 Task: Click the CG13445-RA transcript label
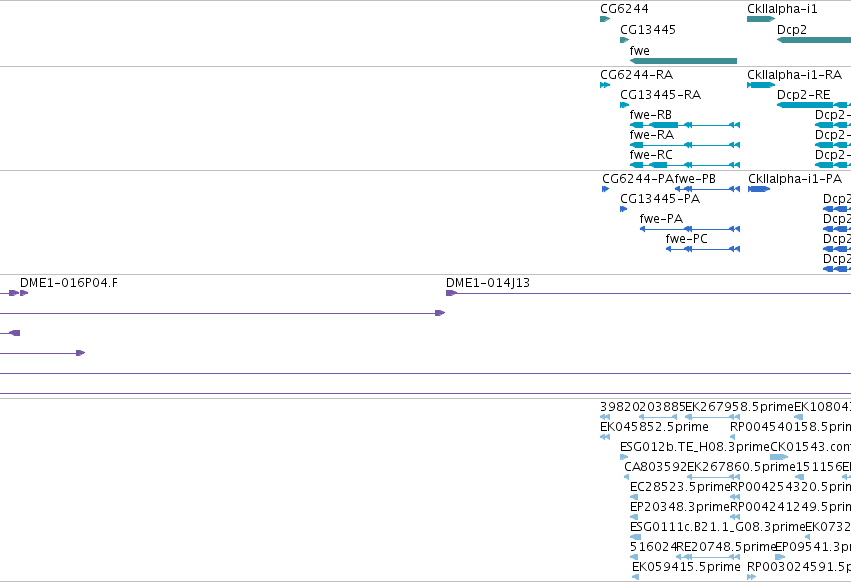tap(661, 95)
